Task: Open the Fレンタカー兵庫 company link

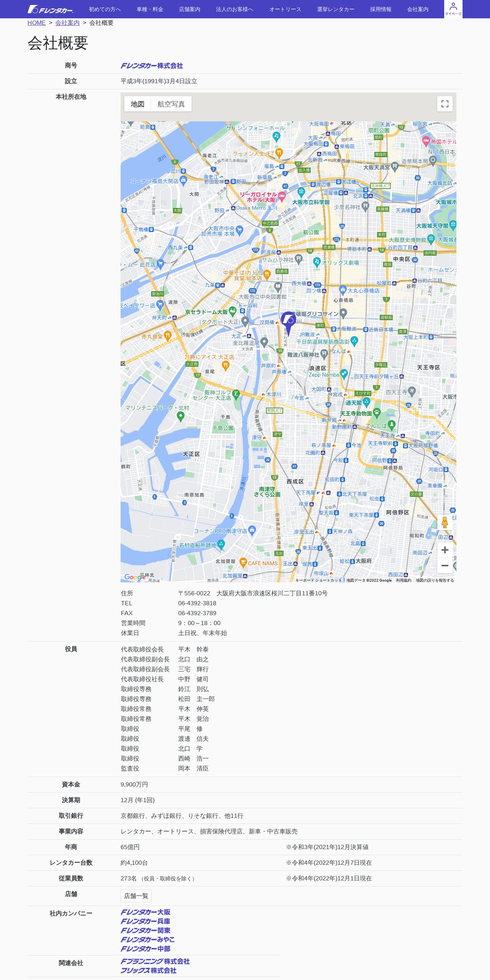Action: (x=145, y=921)
